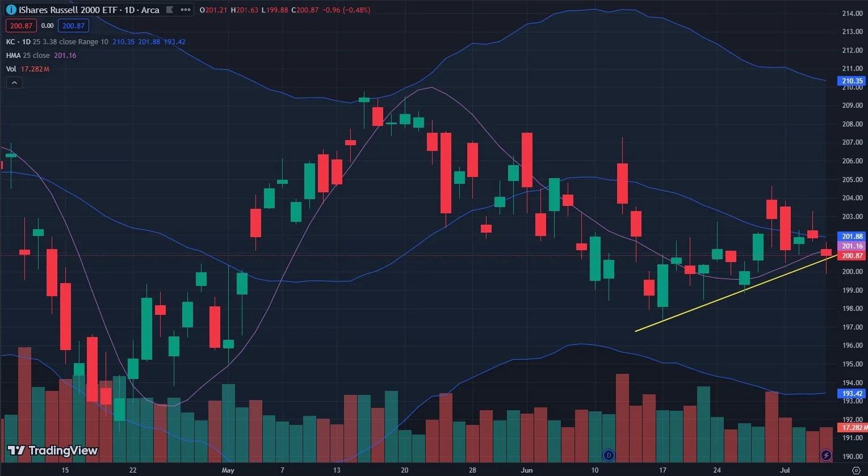Click the 214.00 price scale value
The height and width of the screenshot is (476, 868).
tap(853, 13)
